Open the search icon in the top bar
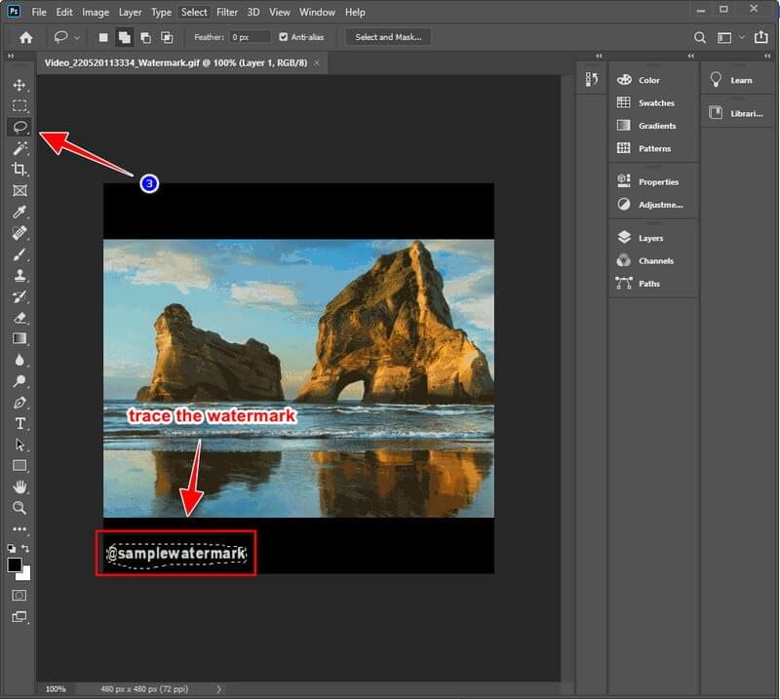 tap(700, 36)
